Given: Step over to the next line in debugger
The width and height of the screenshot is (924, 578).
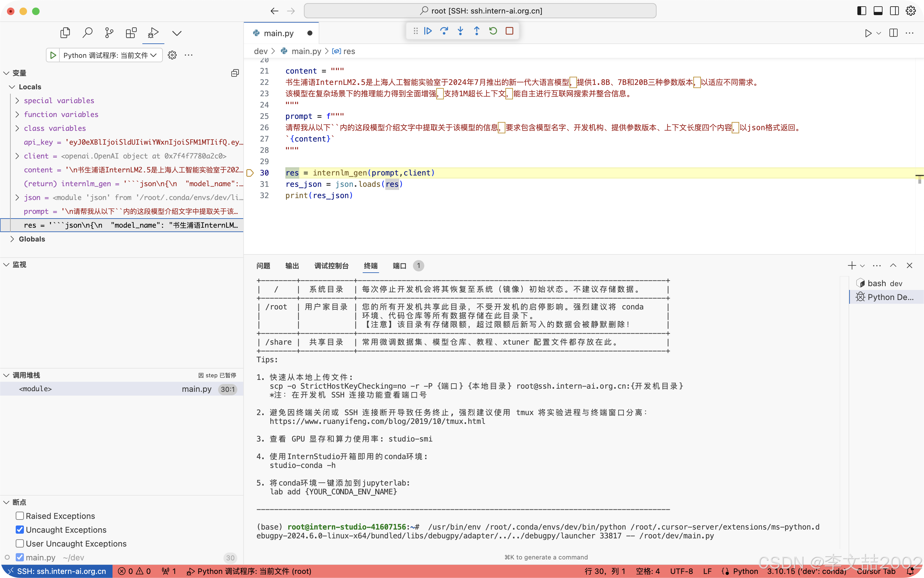Looking at the screenshot, I should click(x=444, y=31).
